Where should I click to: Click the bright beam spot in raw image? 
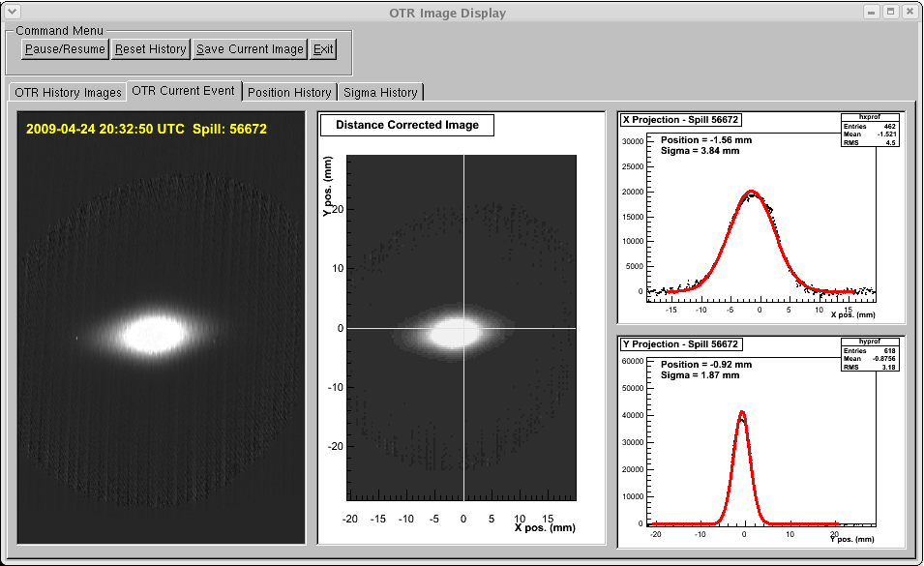[152, 333]
